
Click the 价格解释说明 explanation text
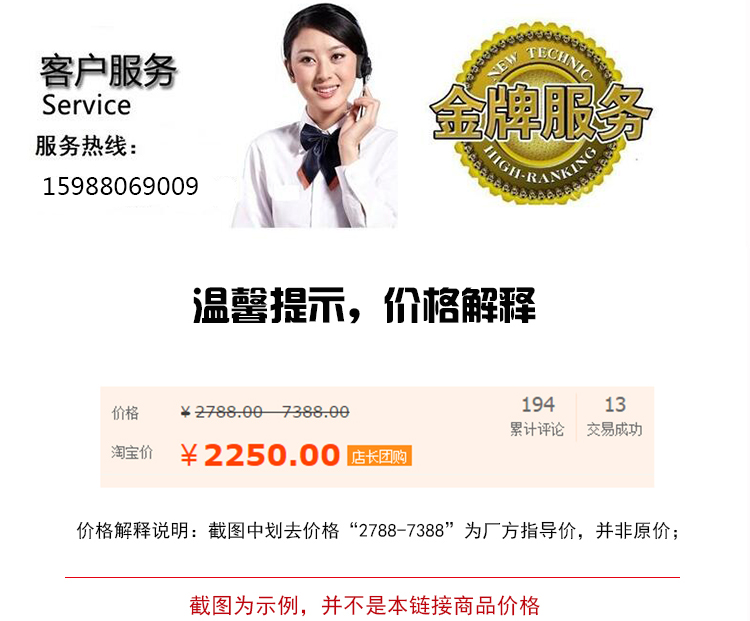(378, 530)
